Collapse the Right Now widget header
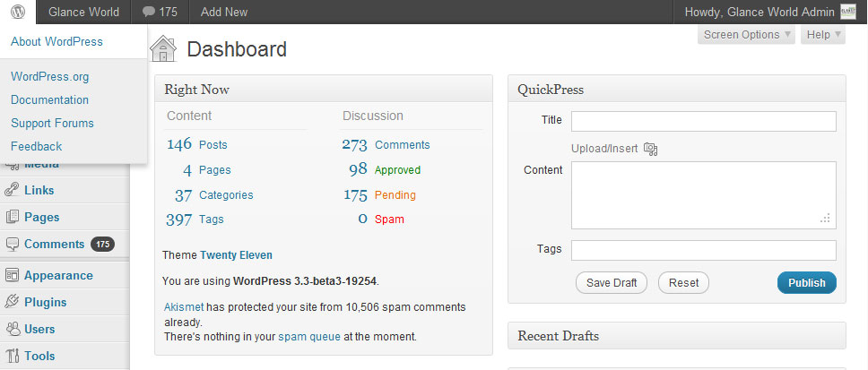Image resolution: width=868 pixels, height=370 pixels. coord(324,89)
